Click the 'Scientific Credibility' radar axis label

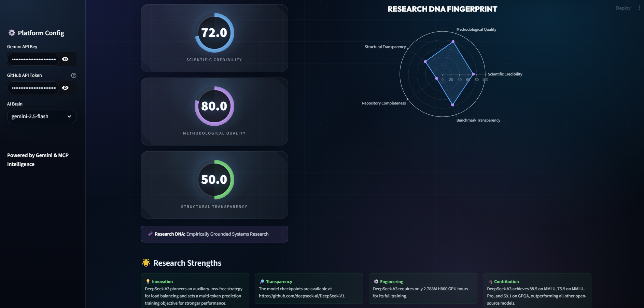click(505, 74)
